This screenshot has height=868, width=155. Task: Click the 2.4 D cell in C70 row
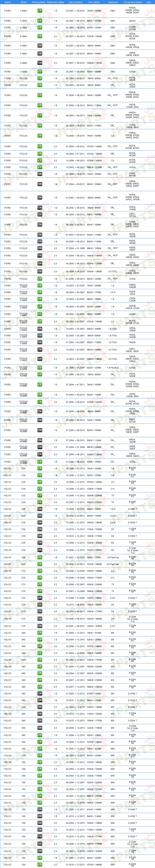point(113,626)
